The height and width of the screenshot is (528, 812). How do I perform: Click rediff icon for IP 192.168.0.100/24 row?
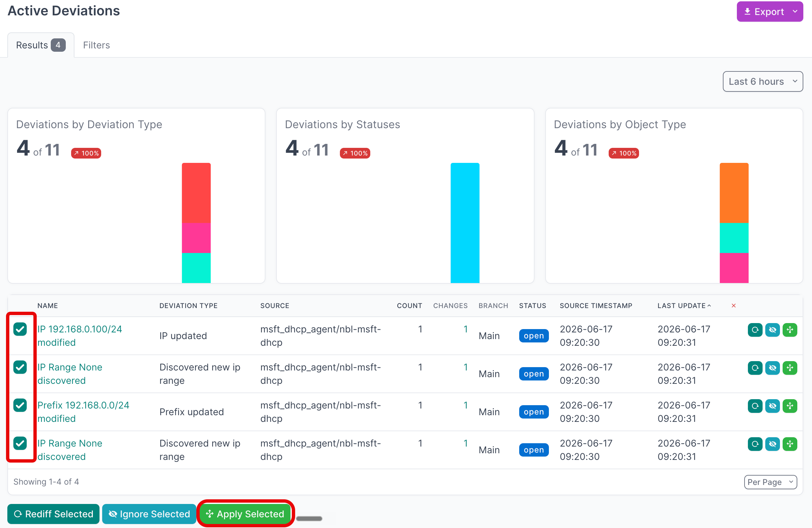coord(755,330)
